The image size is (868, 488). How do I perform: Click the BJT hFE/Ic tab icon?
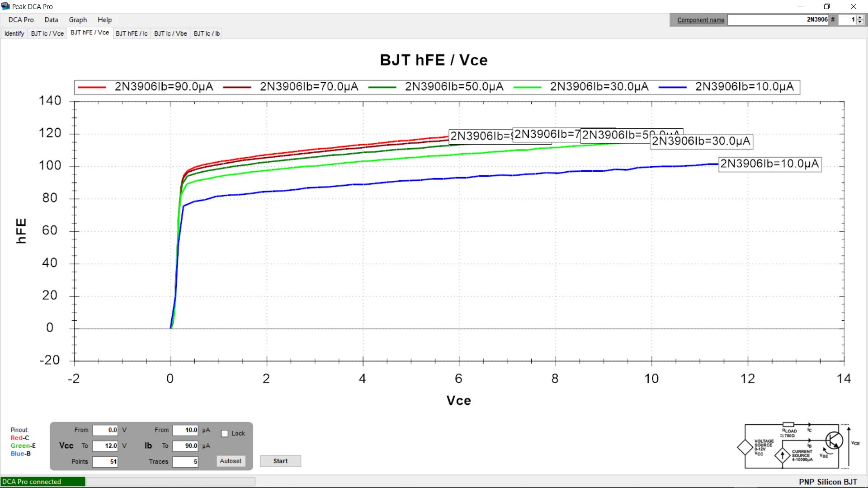coord(131,33)
